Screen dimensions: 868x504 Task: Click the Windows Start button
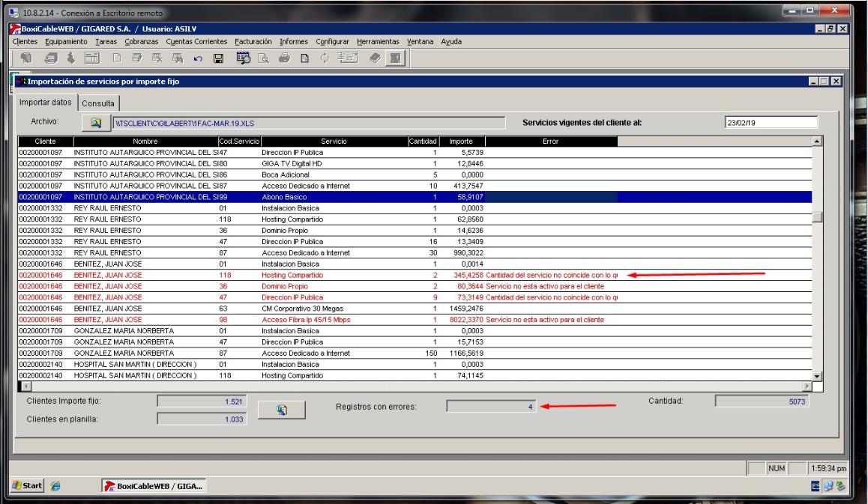click(x=26, y=485)
